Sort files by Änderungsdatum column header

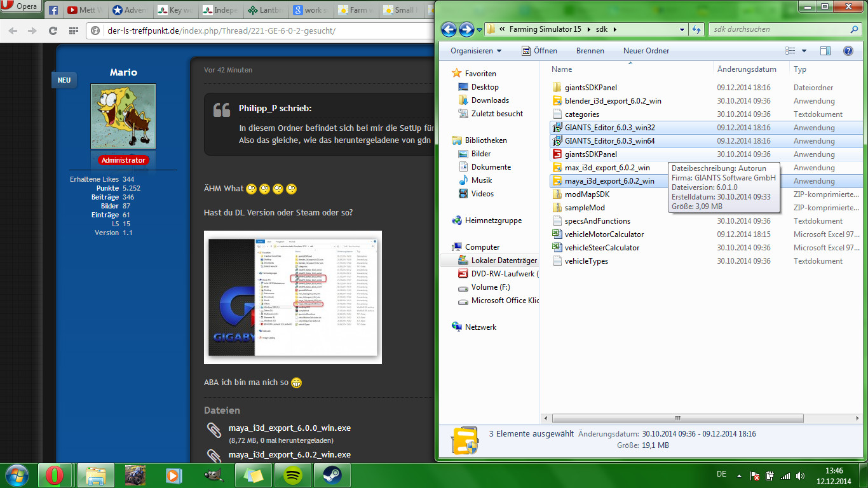(x=750, y=69)
